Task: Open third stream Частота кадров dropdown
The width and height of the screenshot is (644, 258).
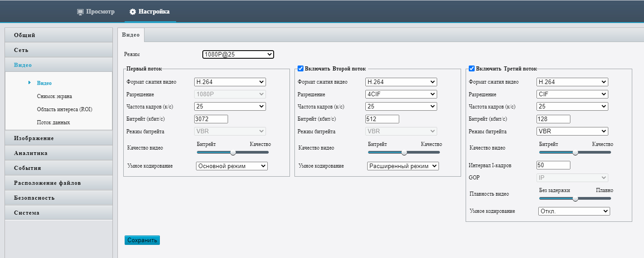Action: pos(572,106)
